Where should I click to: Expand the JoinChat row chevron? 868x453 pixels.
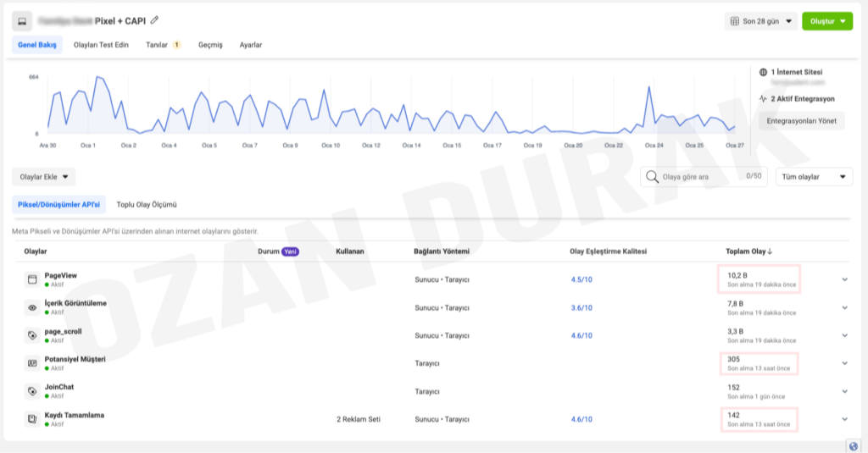pyautogui.click(x=845, y=391)
